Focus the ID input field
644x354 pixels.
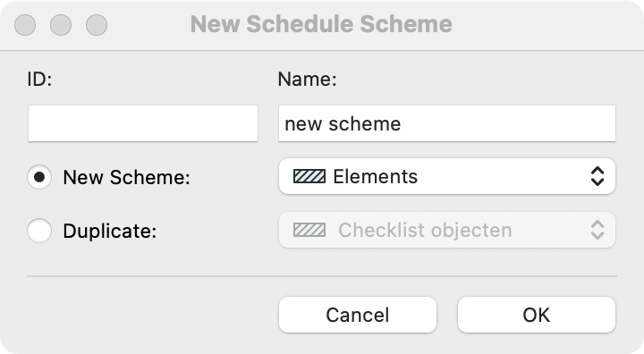click(x=143, y=123)
